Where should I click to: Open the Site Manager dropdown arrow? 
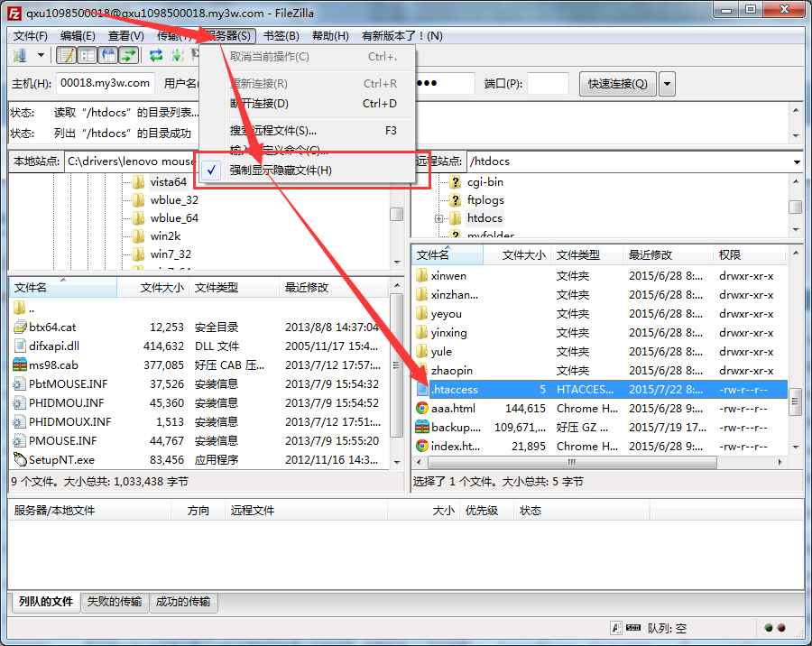(41, 56)
